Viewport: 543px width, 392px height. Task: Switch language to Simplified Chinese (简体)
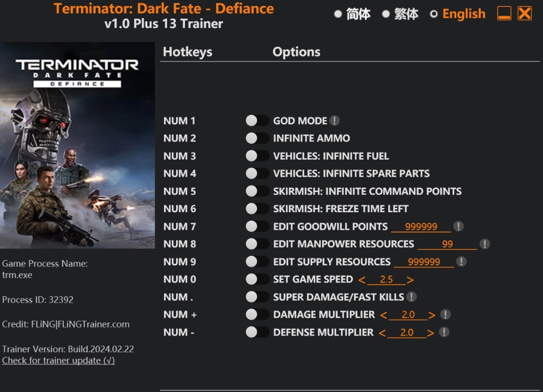[338, 14]
